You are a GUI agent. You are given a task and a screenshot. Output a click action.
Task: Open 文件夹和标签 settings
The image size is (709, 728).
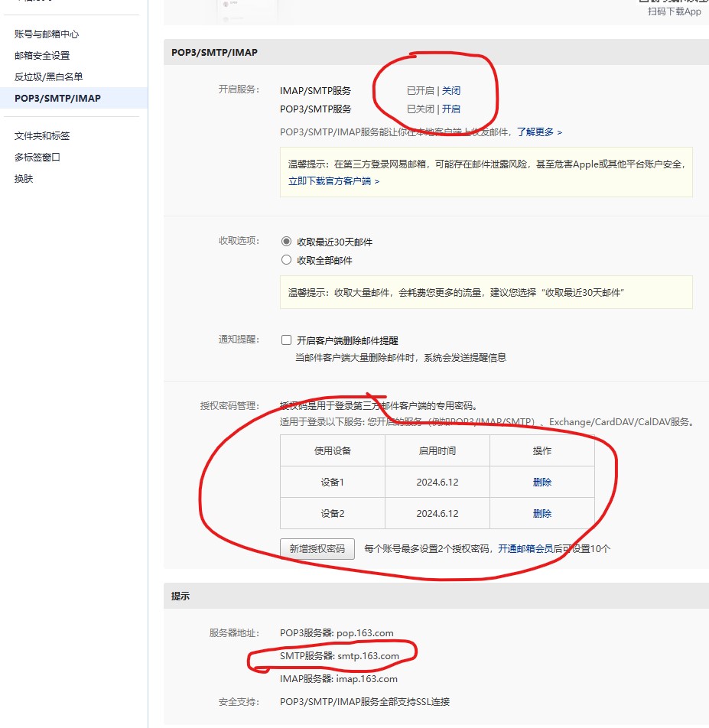click(42, 136)
